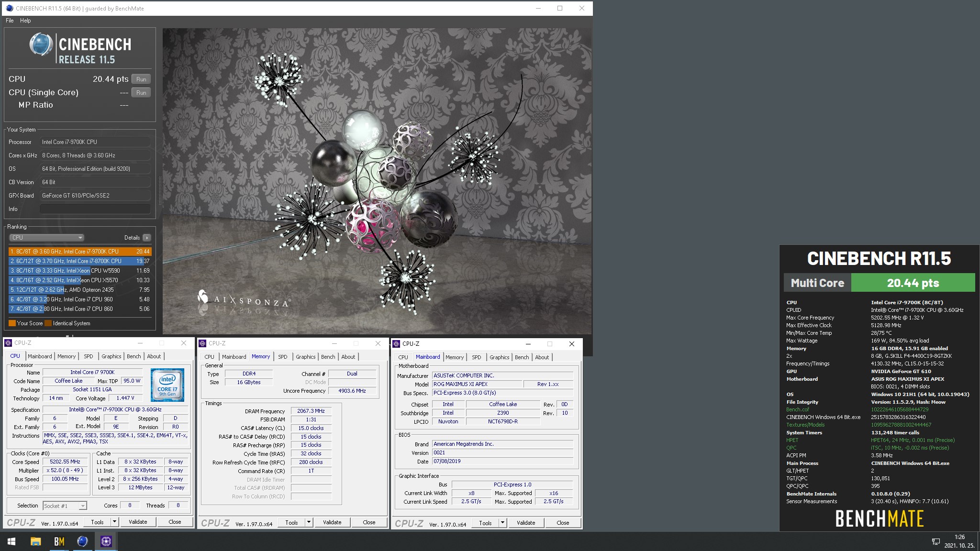Switch to CPU-Z taskbar icon
Viewport: 980px width, 551px height.
click(106, 541)
